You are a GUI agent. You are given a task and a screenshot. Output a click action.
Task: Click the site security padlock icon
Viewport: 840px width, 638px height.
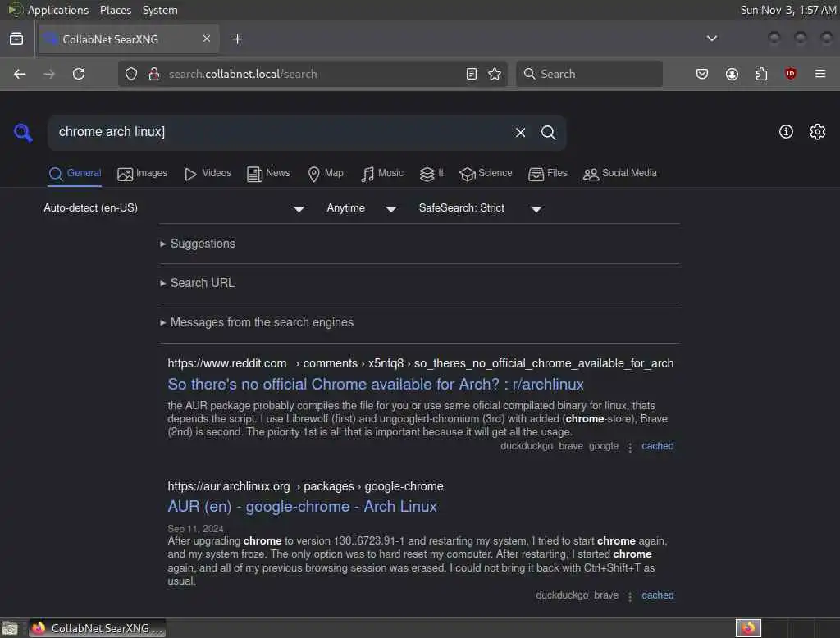click(x=153, y=74)
